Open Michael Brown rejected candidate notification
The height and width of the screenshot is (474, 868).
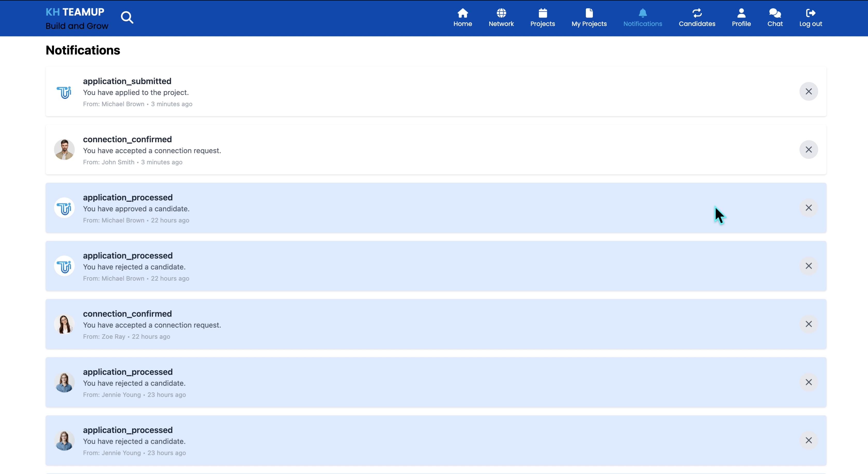pos(134,267)
